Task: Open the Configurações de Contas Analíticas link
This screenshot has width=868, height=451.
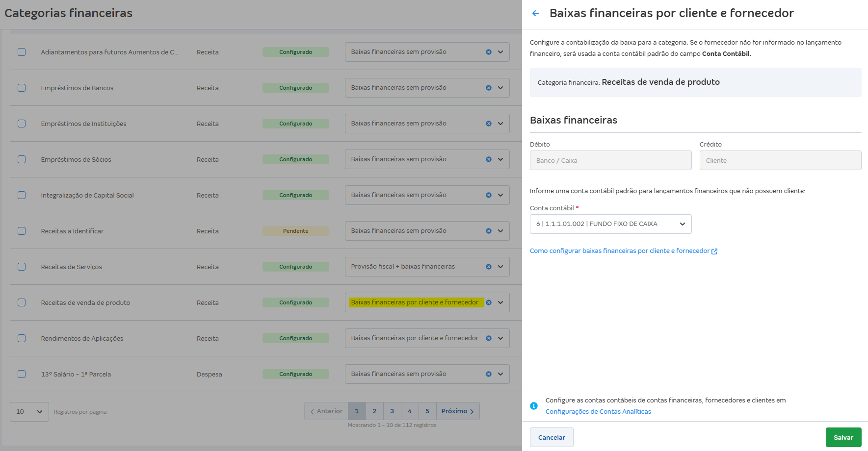Action: click(599, 411)
